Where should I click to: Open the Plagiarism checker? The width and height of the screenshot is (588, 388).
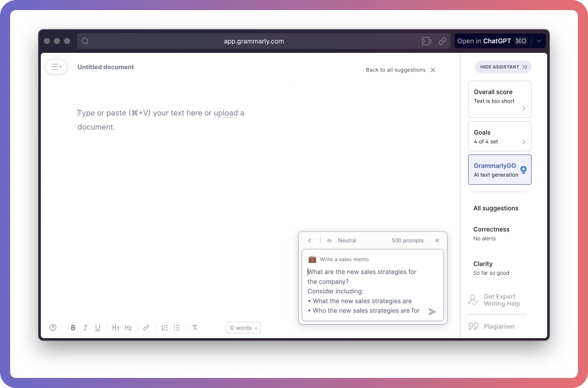coord(499,327)
